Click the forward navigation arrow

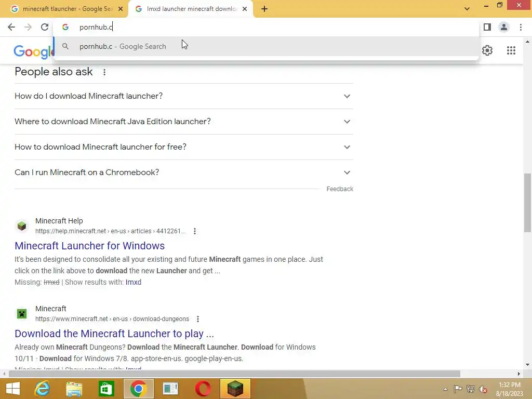(x=28, y=27)
